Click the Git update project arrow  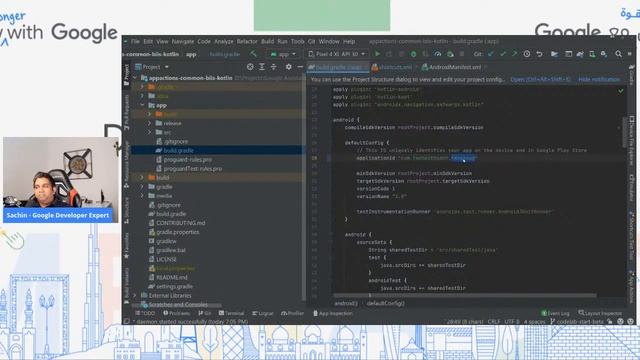(490, 54)
